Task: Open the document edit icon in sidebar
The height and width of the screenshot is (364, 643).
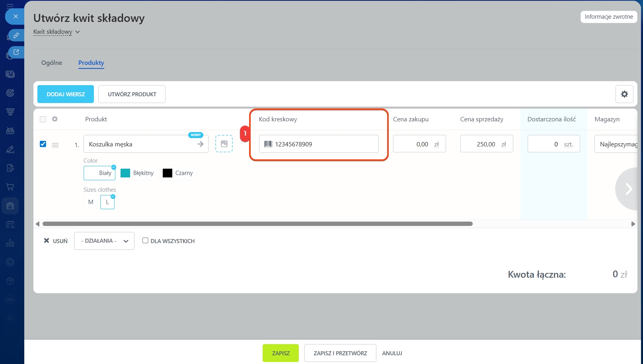Action: [x=10, y=168]
